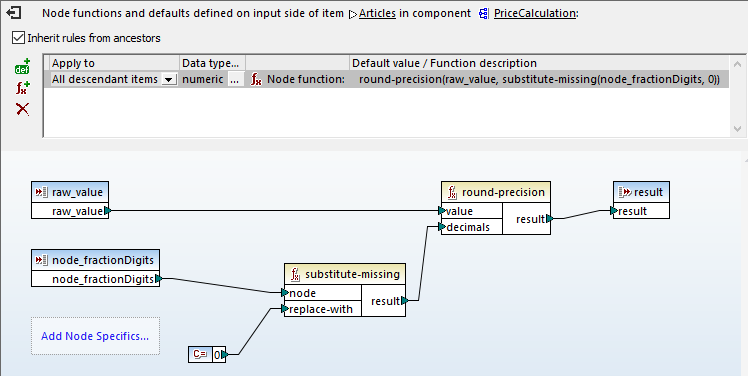Screen dimensions: 748x376
Task: Click the green add default (def+) icon
Action: pyautogui.click(x=22, y=67)
